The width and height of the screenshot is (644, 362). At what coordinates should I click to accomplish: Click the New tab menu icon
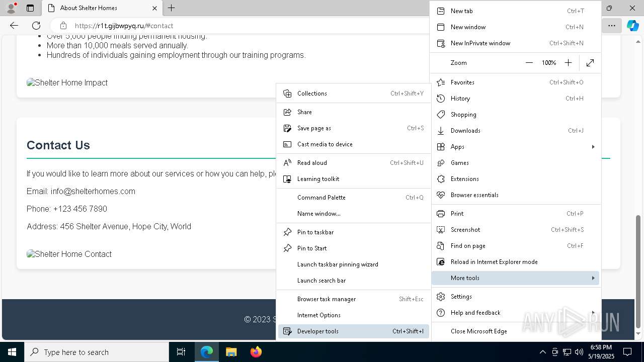(x=441, y=11)
